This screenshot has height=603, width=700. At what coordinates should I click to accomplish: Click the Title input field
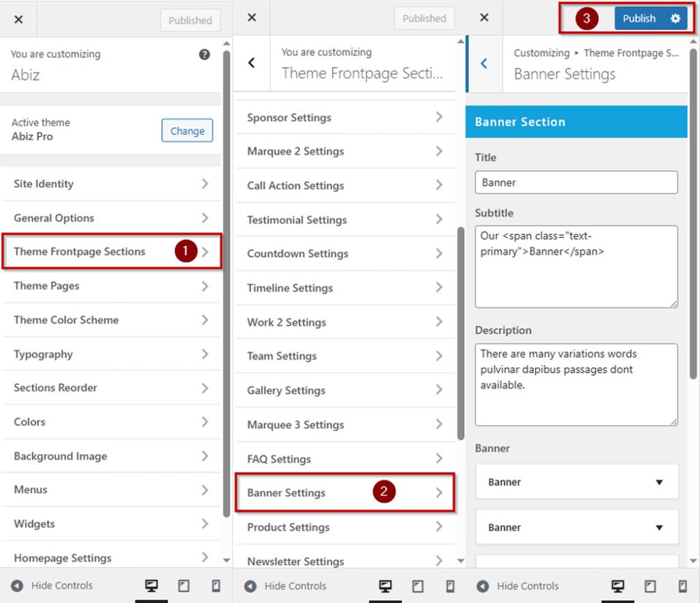point(576,183)
